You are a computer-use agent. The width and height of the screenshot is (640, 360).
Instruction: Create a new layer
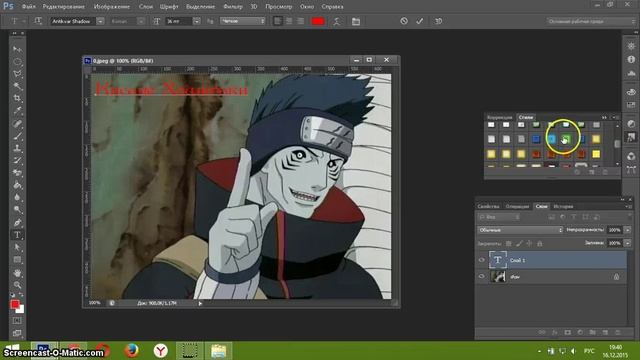pos(605,333)
